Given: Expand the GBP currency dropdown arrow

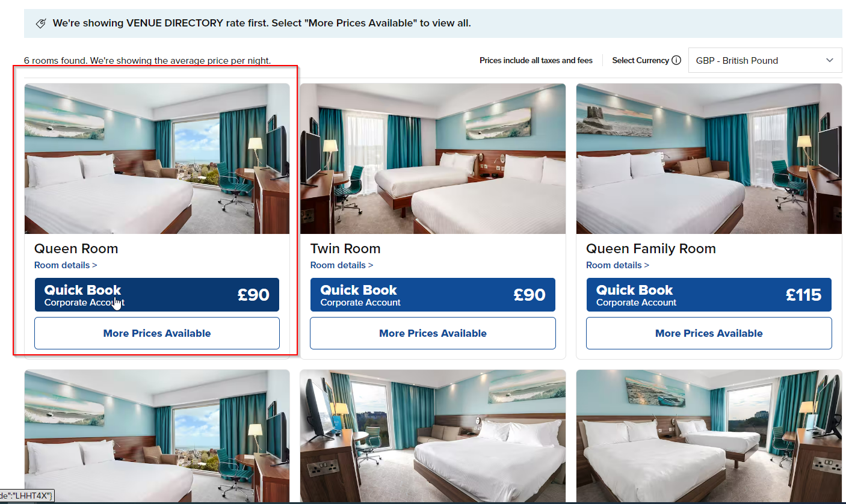Looking at the screenshot, I should [830, 60].
